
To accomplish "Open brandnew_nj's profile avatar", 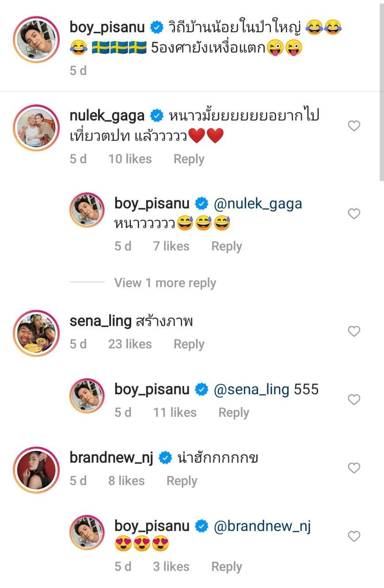I will click(x=36, y=470).
